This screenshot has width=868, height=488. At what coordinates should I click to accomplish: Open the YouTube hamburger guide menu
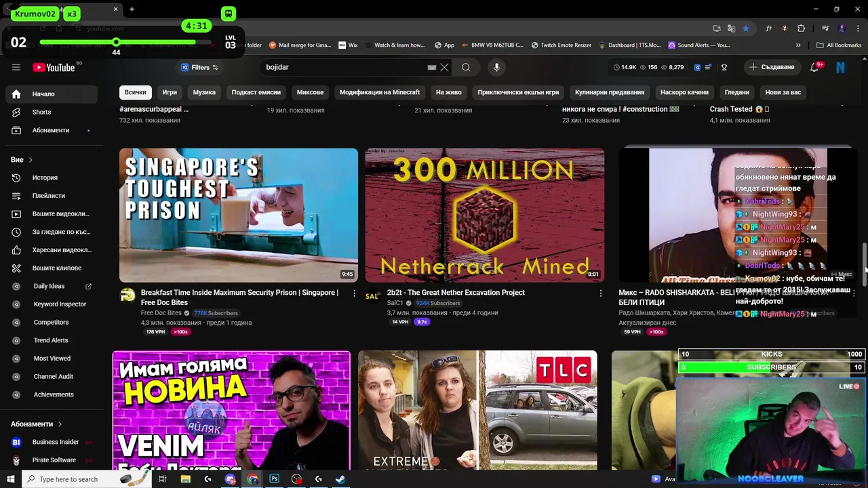[16, 67]
